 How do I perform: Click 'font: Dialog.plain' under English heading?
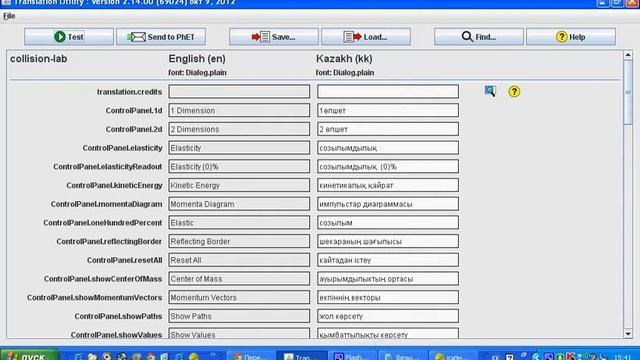[198, 73]
